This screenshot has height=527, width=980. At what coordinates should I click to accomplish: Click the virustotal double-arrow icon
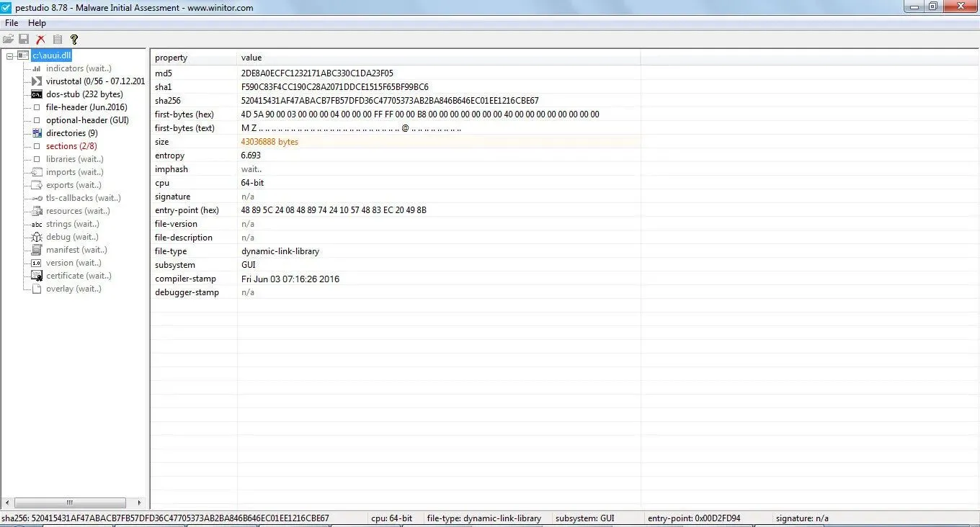(35, 81)
